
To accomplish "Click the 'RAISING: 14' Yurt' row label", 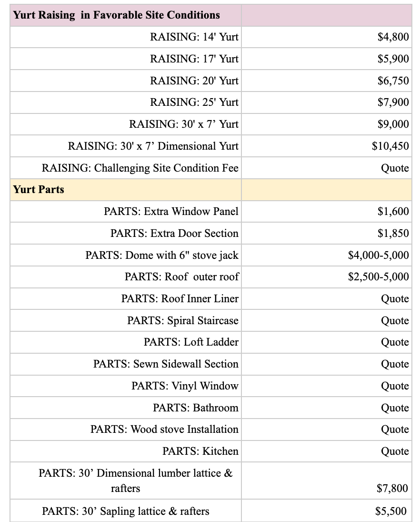I will point(194,37).
